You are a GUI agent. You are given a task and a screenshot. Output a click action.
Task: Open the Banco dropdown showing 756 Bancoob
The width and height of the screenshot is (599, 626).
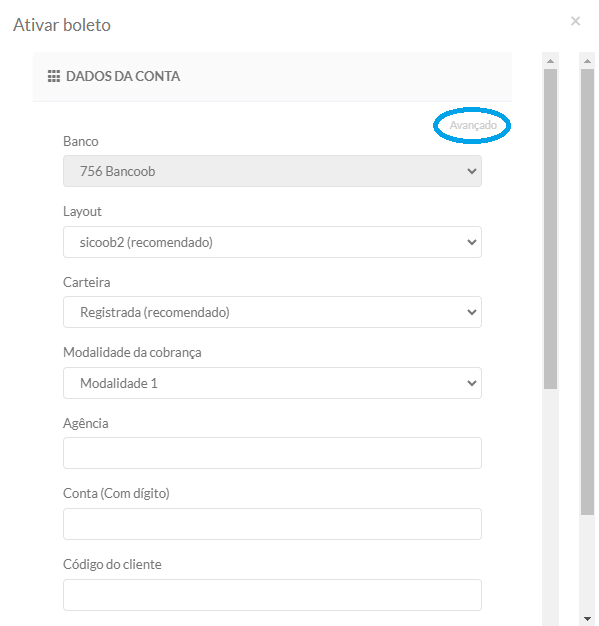tap(272, 171)
